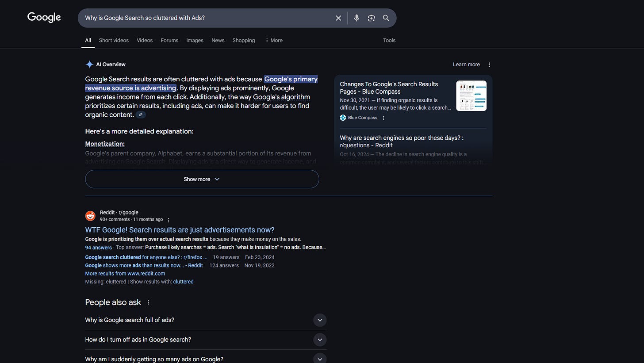Open 'WTF Google! Search results are just advertisements' result
This screenshot has height=363, width=644.
[x=180, y=230]
